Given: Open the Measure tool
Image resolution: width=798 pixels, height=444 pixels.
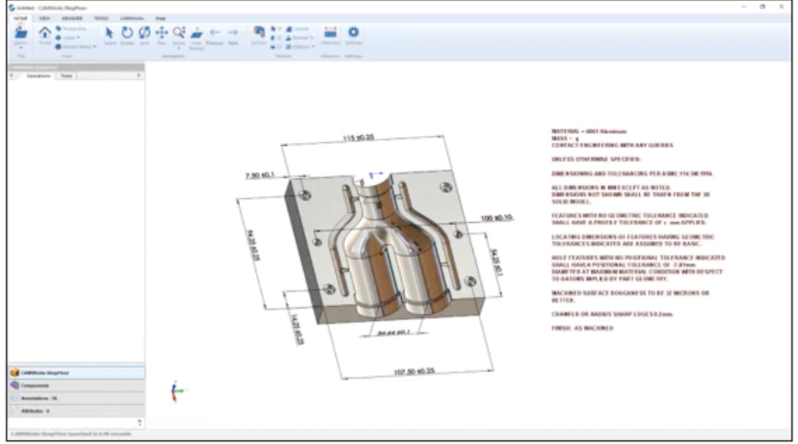Looking at the screenshot, I should point(330,33).
